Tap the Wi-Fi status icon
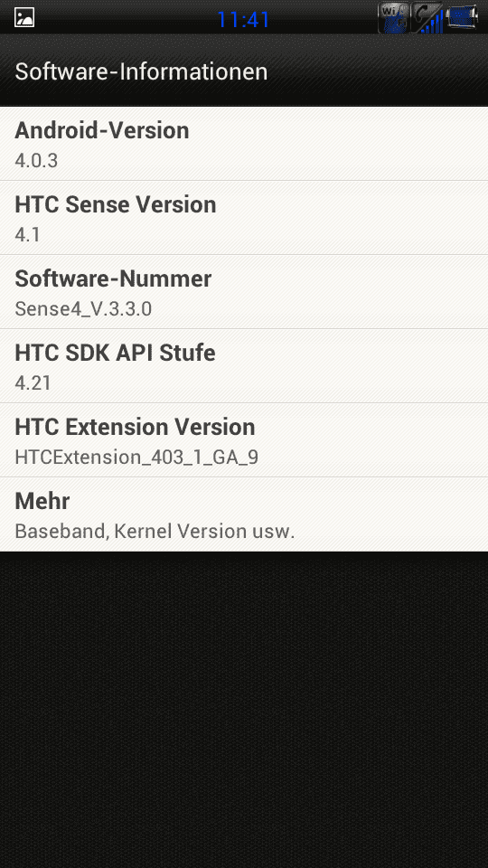 (x=393, y=18)
